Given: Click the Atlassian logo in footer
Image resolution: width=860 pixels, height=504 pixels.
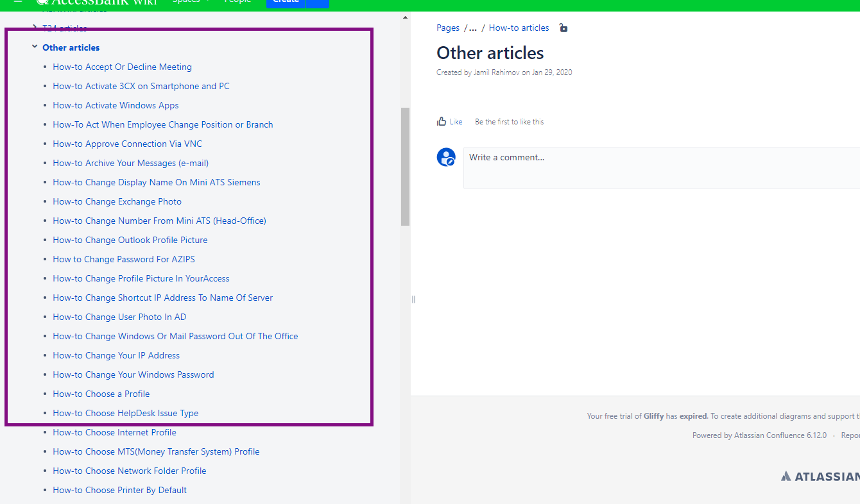Looking at the screenshot, I should 820,476.
